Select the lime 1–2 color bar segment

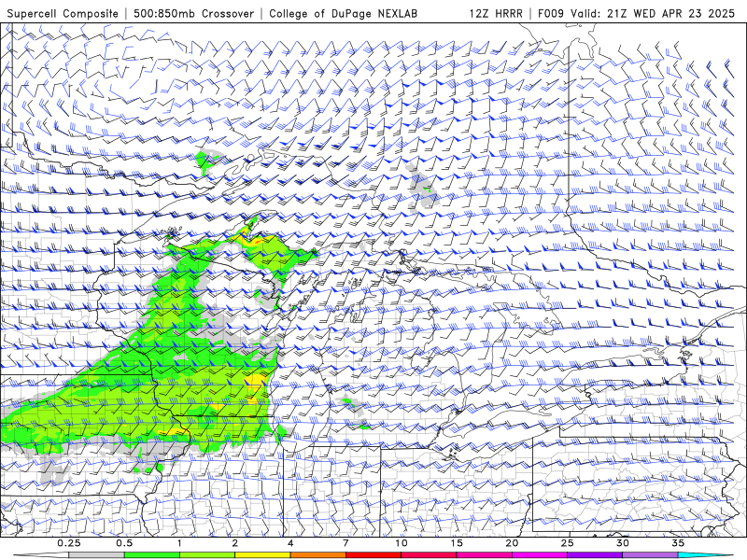[207, 555]
